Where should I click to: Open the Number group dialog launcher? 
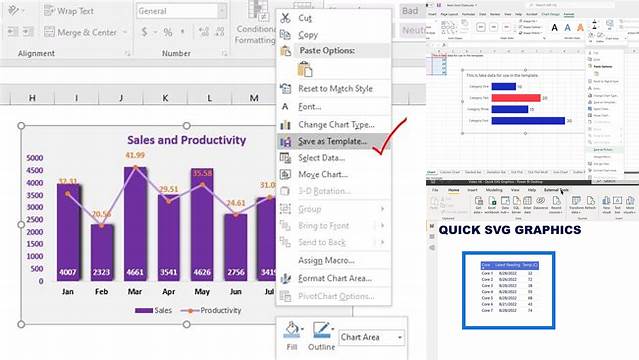click(x=225, y=53)
